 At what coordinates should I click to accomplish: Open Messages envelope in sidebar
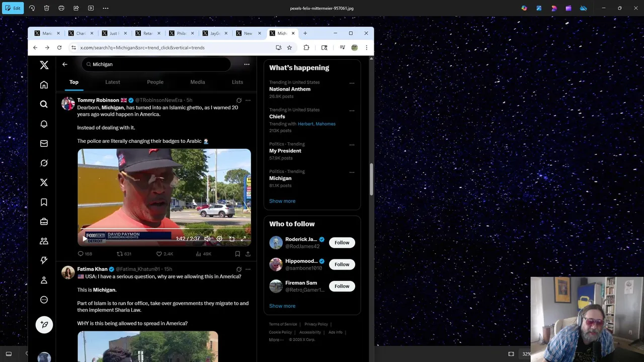pyautogui.click(x=44, y=143)
